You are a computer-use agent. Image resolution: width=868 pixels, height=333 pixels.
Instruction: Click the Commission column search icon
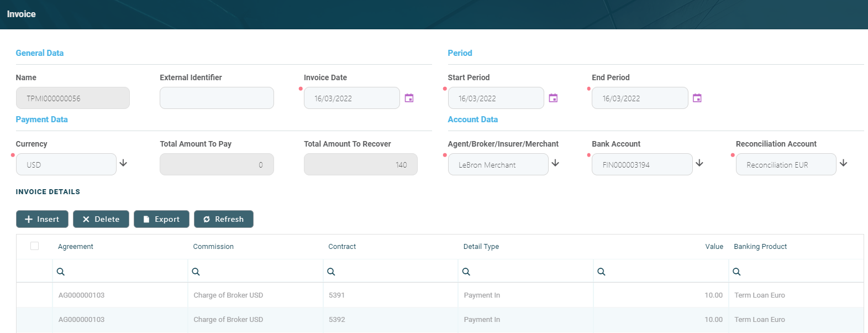pos(196,272)
